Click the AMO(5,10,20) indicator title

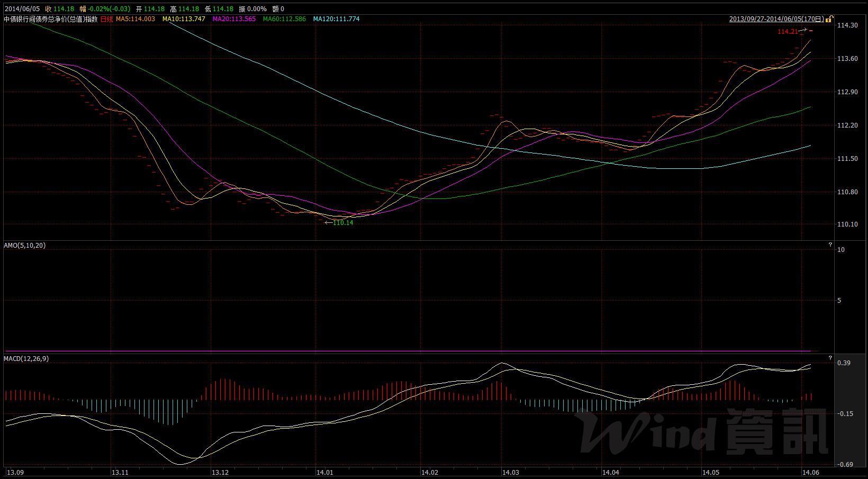click(25, 245)
